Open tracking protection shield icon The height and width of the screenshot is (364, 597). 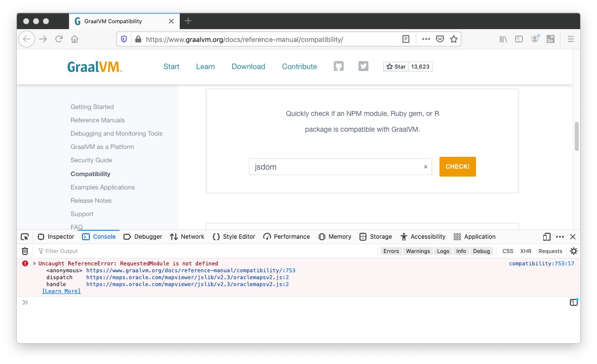[x=124, y=39]
